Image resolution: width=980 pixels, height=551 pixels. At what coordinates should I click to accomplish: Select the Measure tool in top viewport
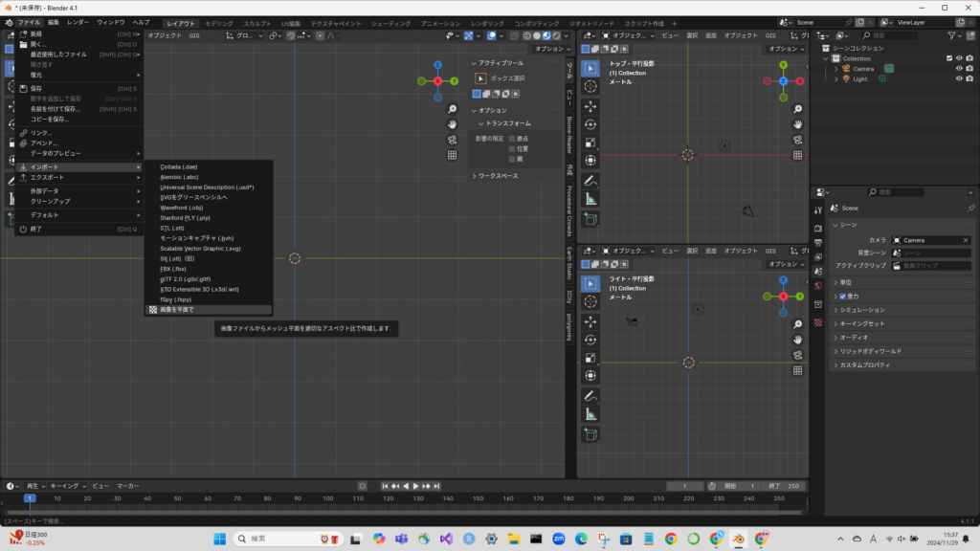coord(590,199)
